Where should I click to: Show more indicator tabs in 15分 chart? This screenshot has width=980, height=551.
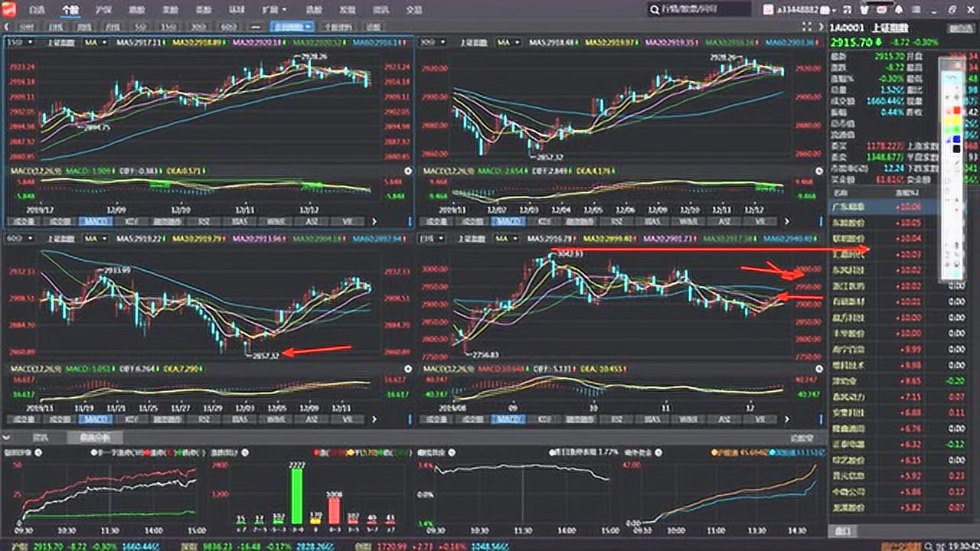[x=374, y=221]
